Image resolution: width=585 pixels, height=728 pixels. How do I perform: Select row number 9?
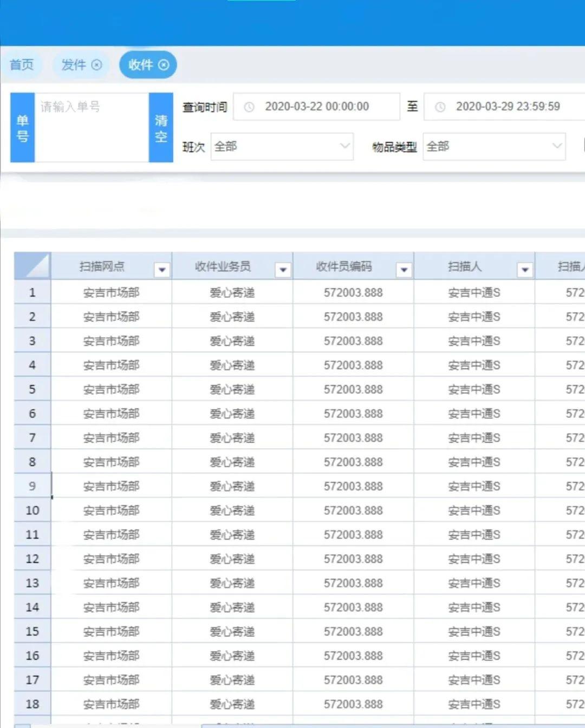tap(32, 486)
